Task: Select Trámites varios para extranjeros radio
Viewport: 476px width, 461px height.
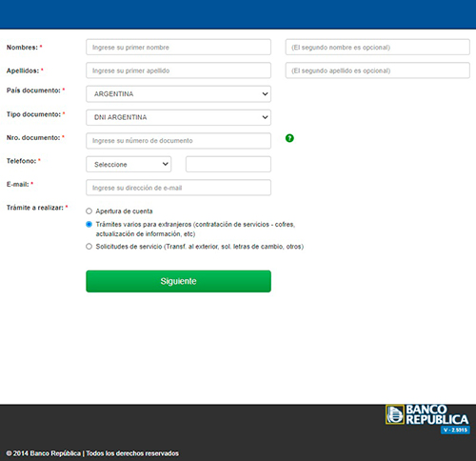Action: tap(89, 224)
